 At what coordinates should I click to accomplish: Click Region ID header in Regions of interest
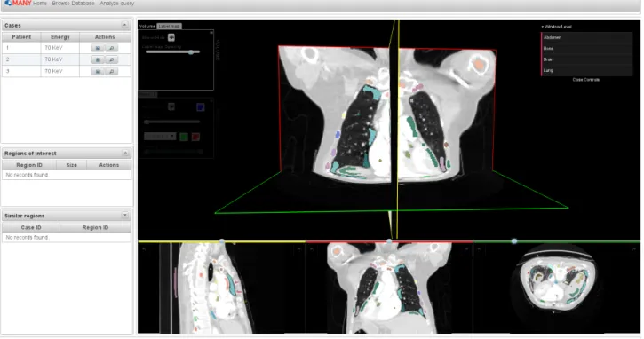pyautogui.click(x=29, y=165)
